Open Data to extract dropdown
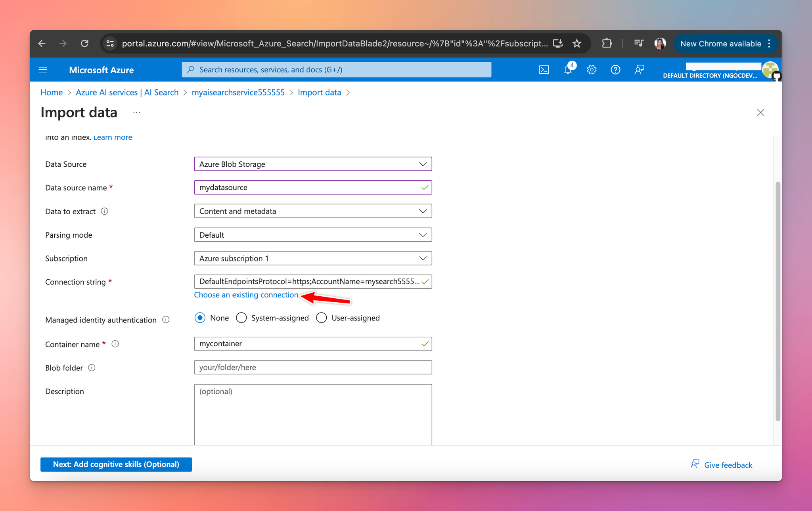The height and width of the screenshot is (511, 812). click(x=313, y=211)
